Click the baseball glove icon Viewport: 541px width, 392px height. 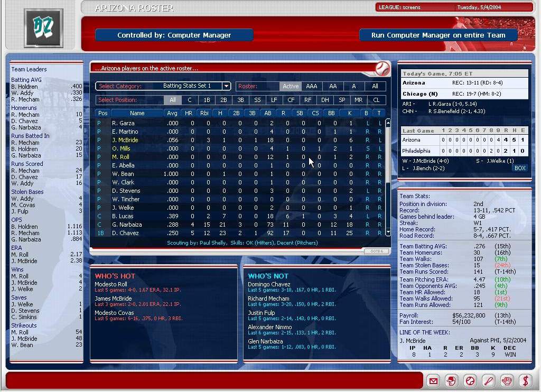pyautogui.click(x=506, y=381)
